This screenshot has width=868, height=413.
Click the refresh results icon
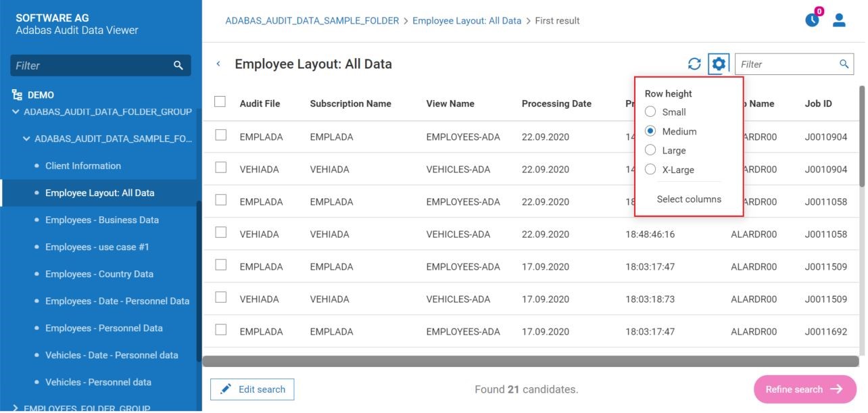coord(694,64)
